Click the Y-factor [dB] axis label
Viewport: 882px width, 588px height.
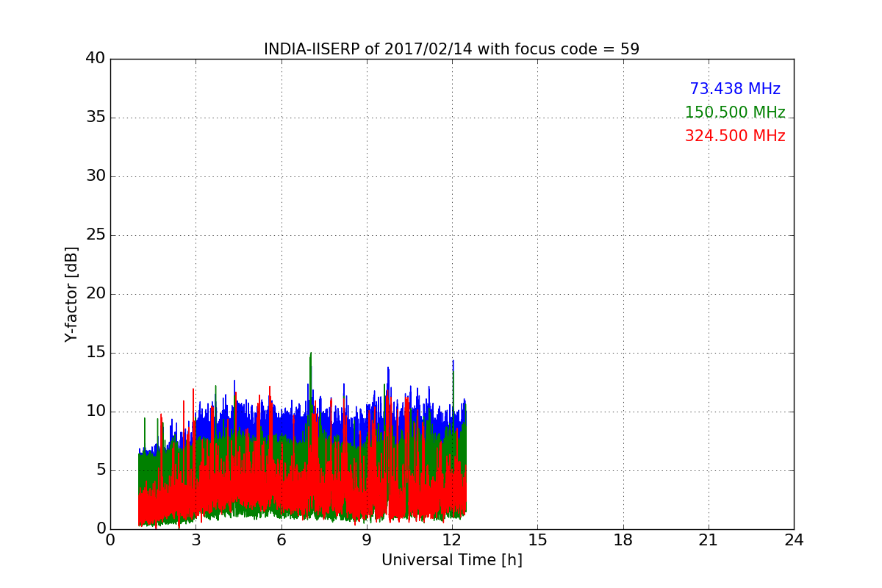(71, 294)
